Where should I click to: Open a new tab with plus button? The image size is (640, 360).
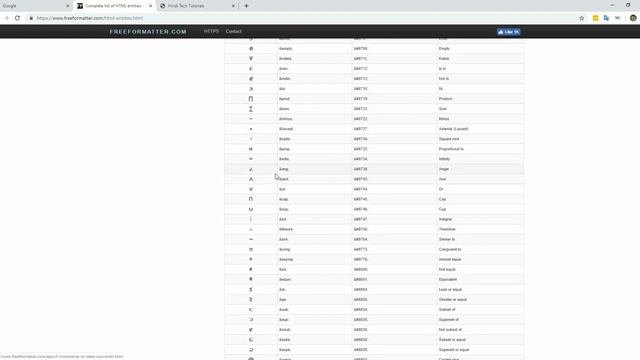click(x=246, y=6)
